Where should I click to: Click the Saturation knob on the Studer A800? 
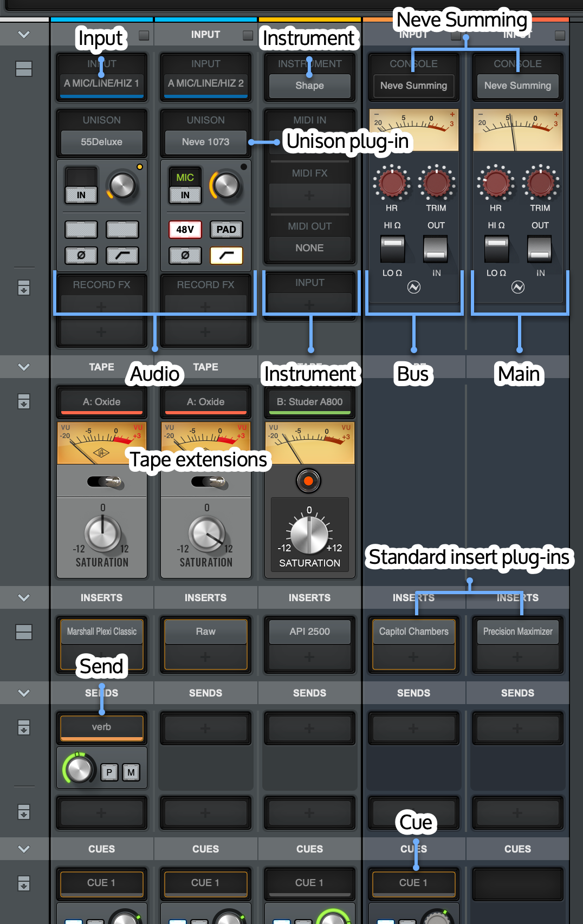pyautogui.click(x=309, y=535)
